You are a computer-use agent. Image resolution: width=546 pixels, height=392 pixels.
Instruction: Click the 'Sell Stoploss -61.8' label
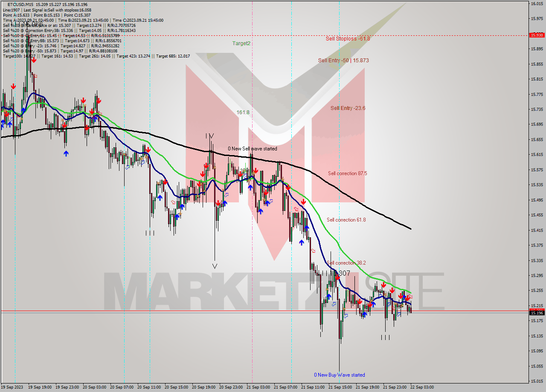348,38
